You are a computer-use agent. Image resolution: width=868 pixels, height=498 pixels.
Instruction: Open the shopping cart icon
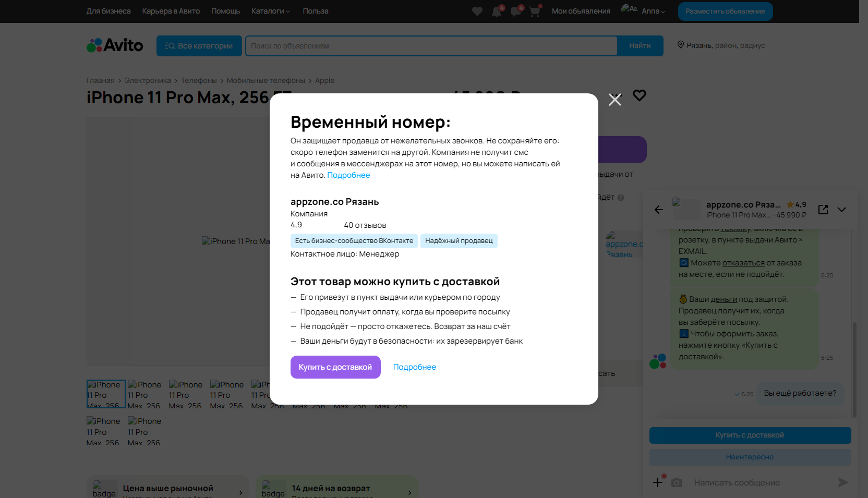535,11
